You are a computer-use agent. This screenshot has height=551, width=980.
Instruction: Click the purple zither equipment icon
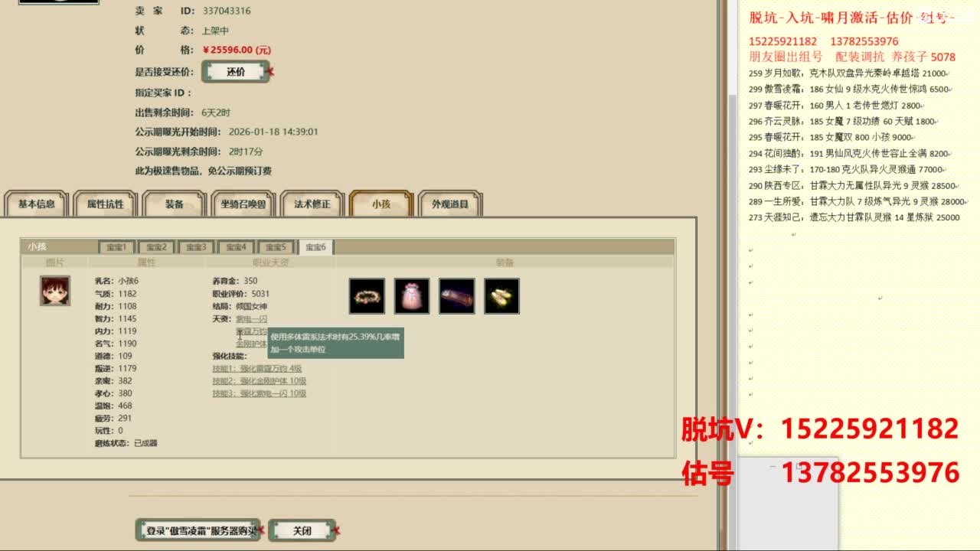tap(457, 296)
